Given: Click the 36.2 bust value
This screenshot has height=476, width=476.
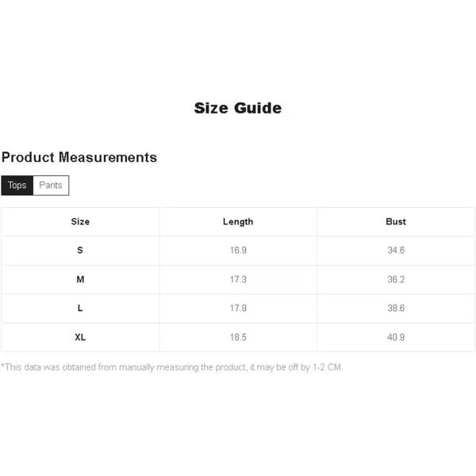Looking at the screenshot, I should tap(396, 279).
